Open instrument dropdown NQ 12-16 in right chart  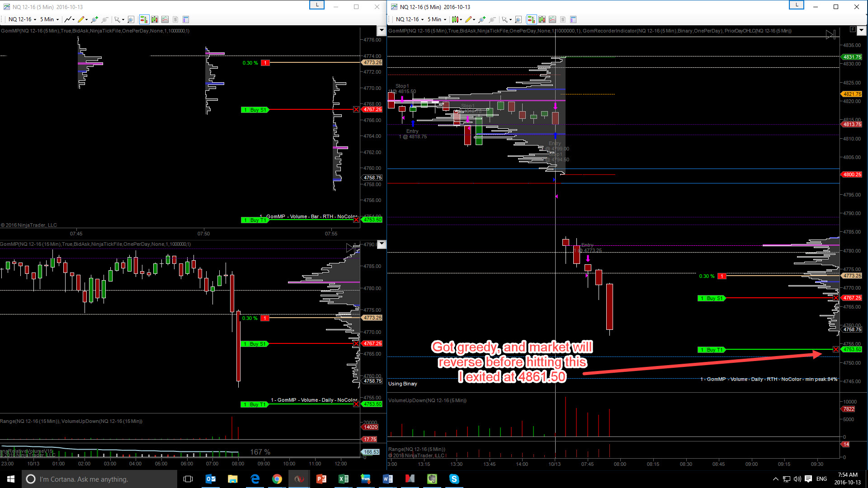coord(410,19)
